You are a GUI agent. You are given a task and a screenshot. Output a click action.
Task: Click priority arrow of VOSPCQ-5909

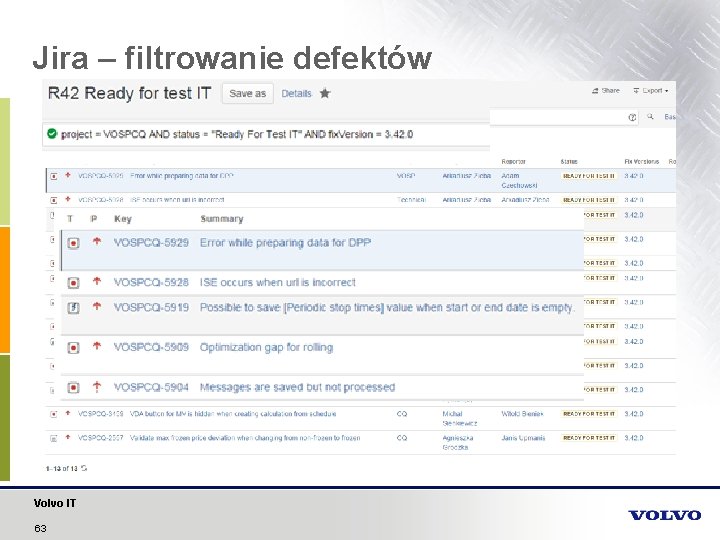click(x=96, y=346)
